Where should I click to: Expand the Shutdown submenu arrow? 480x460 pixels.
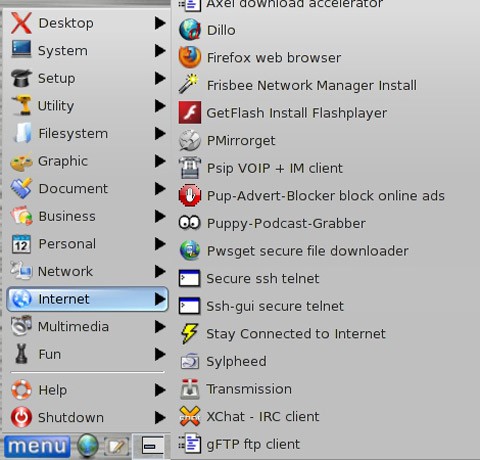[x=160, y=417]
